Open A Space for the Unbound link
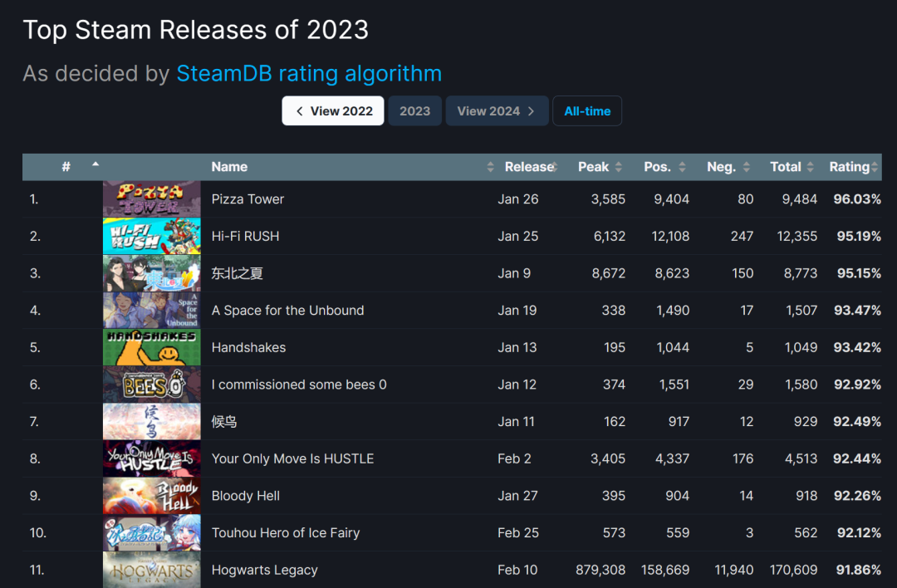Viewport: 897px width, 588px height. tap(287, 311)
